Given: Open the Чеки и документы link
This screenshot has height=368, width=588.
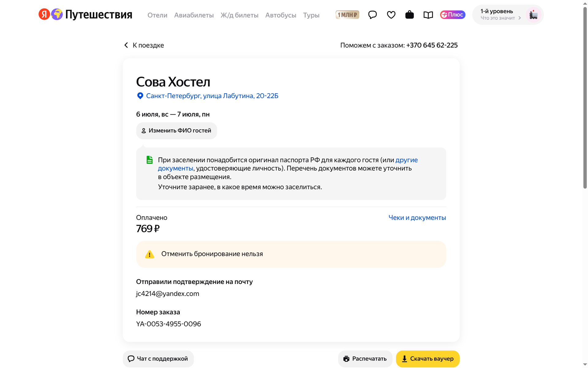Looking at the screenshot, I should coord(417,218).
